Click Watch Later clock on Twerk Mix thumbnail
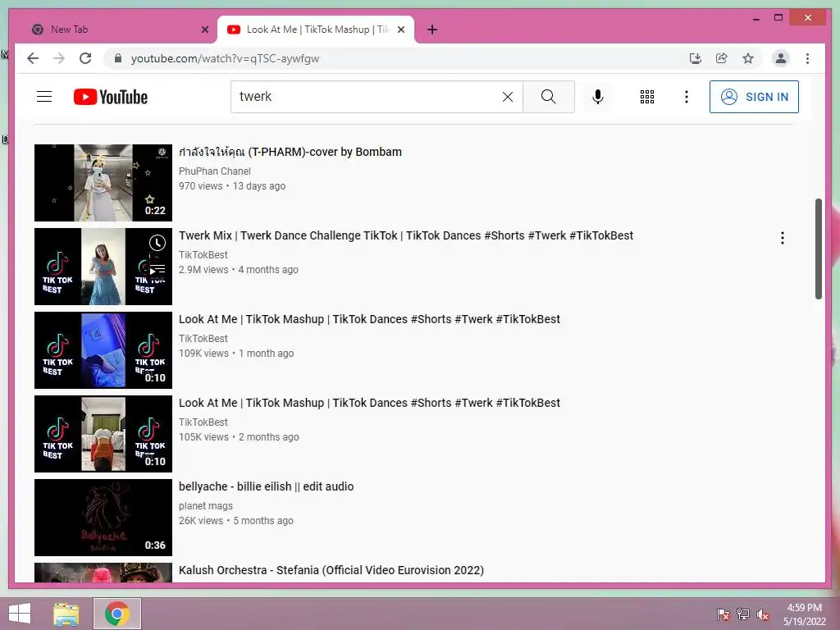Viewport: 840px width, 630px height. [x=157, y=243]
